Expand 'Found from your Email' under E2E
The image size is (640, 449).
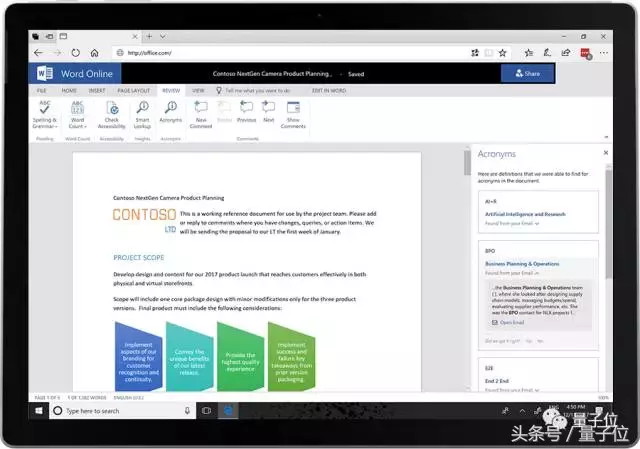512,390
